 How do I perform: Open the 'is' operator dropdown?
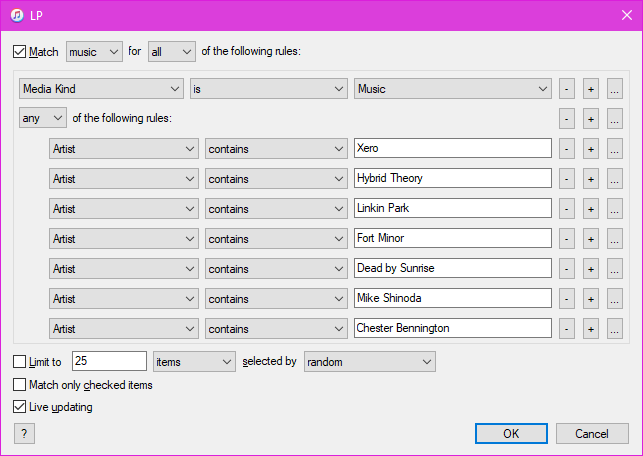(269, 89)
